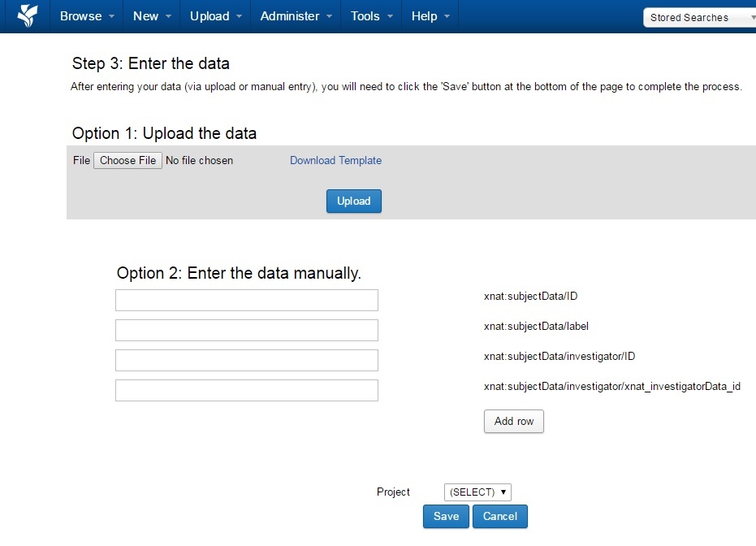Open the Tools menu
Viewport: 756px width, 546px height.
pyautogui.click(x=365, y=15)
